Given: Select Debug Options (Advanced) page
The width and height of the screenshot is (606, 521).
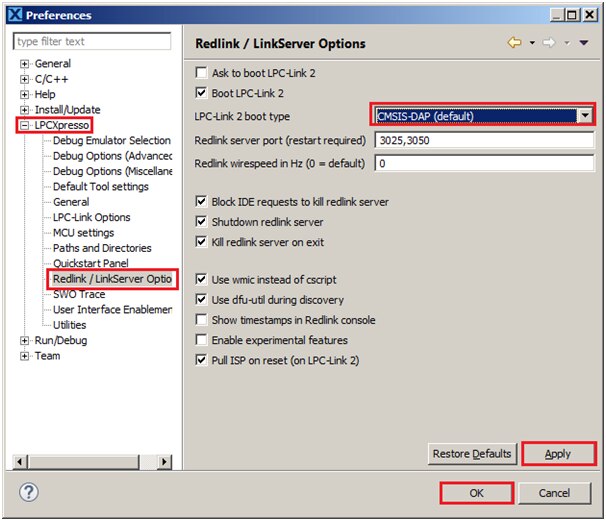Looking at the screenshot, I should click(112, 156).
